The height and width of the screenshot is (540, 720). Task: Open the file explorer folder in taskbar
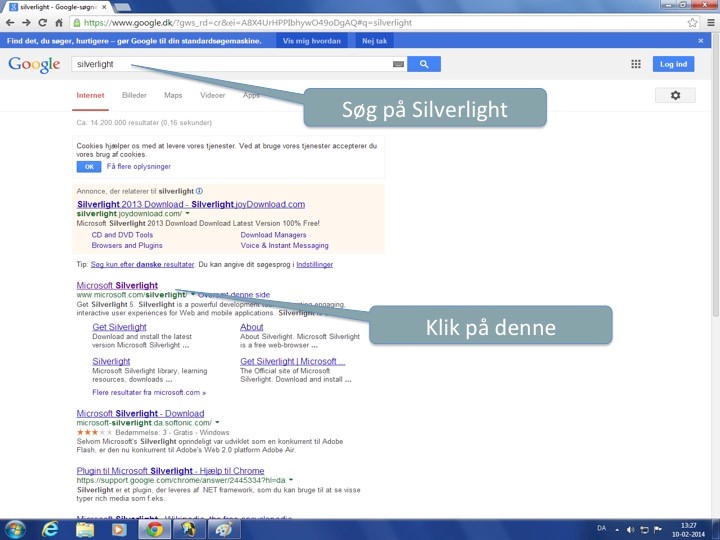tap(85, 529)
